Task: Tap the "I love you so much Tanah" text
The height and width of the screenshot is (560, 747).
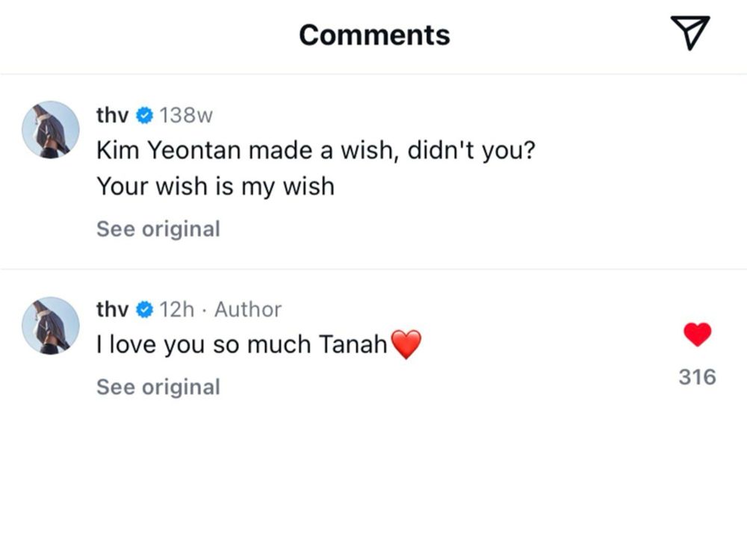Action: 242,344
